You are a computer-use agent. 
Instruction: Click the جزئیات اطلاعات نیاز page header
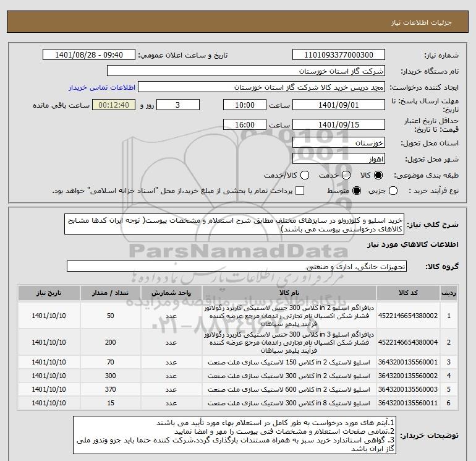coord(422,23)
